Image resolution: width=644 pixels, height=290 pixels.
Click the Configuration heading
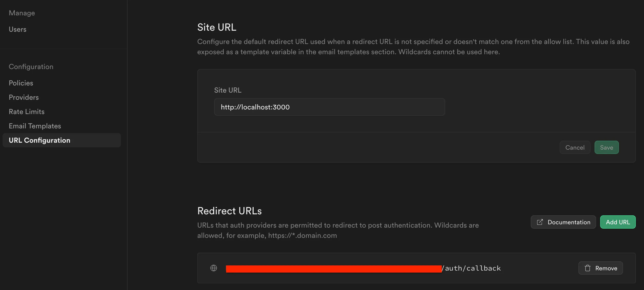point(31,66)
